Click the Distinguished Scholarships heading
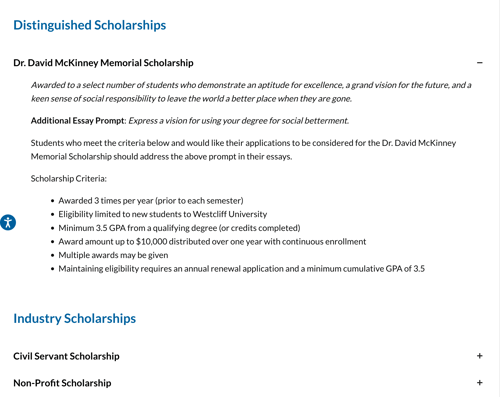This screenshot has width=500, height=397. [x=90, y=25]
